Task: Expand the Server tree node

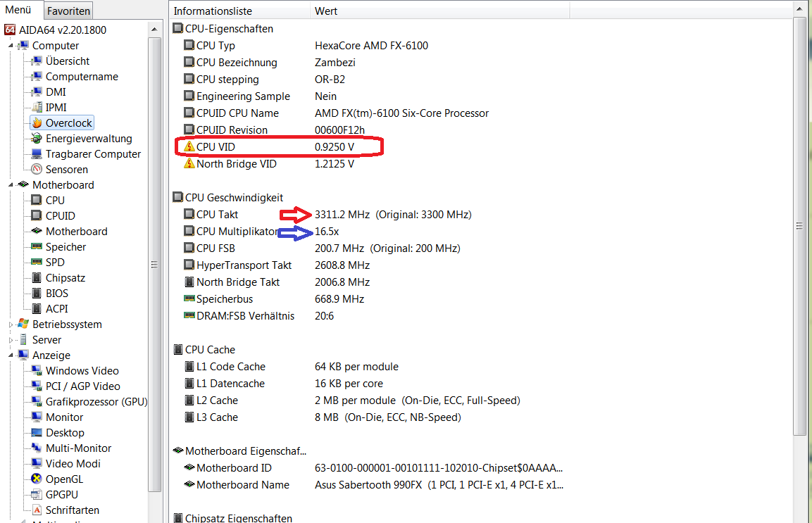Action: [x=11, y=340]
